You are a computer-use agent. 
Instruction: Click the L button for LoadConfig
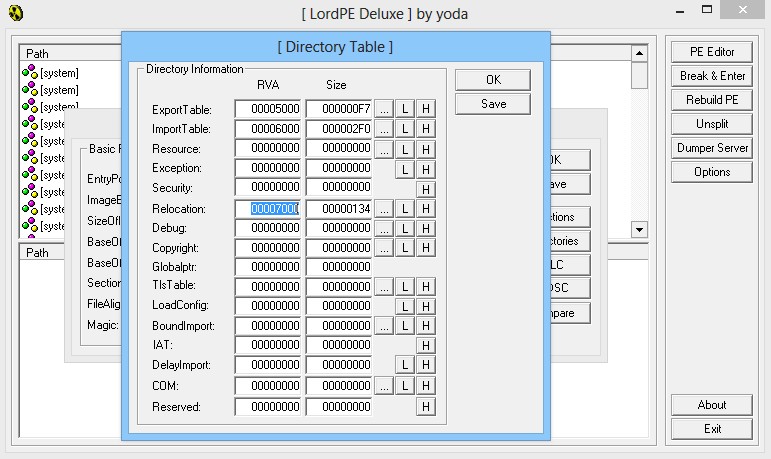405,306
